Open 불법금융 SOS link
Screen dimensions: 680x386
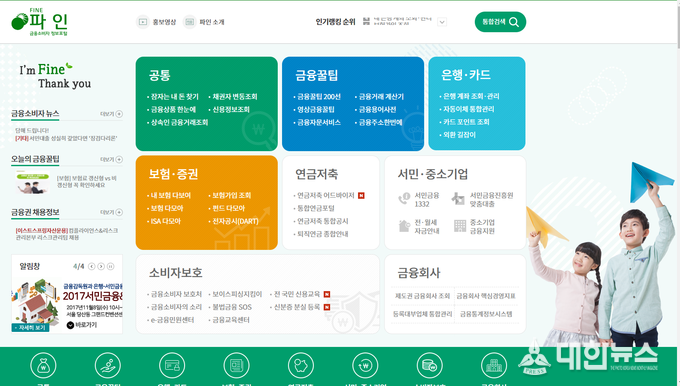231,307
